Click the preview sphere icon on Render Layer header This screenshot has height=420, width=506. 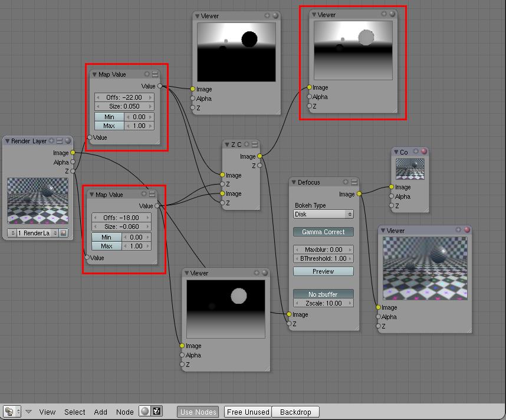pos(68,141)
